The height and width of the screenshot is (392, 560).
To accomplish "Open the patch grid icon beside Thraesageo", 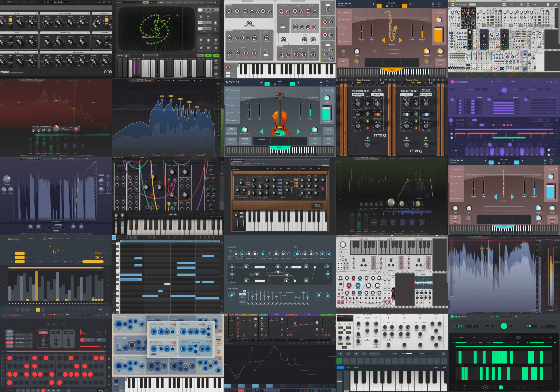I will tap(452, 4).
